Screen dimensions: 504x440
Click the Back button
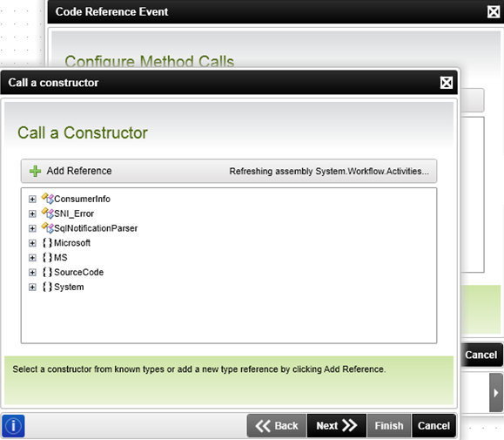[277, 426]
